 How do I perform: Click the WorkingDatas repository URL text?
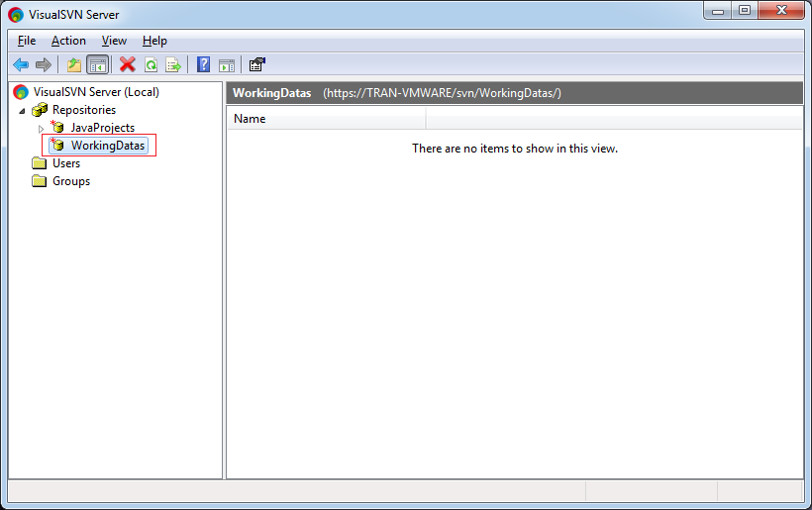point(443,93)
